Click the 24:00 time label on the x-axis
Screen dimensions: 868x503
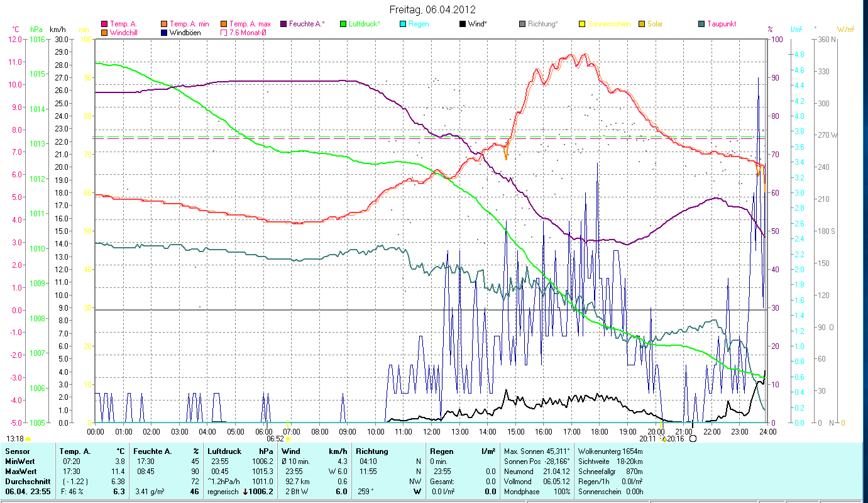click(767, 432)
